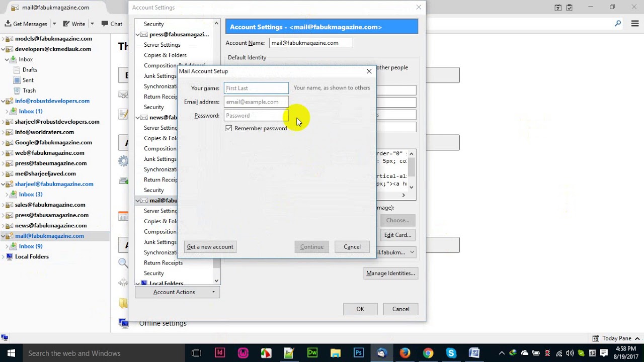Open Inbox (3) of sharjeel@fabukmagazine.com

coord(30,194)
